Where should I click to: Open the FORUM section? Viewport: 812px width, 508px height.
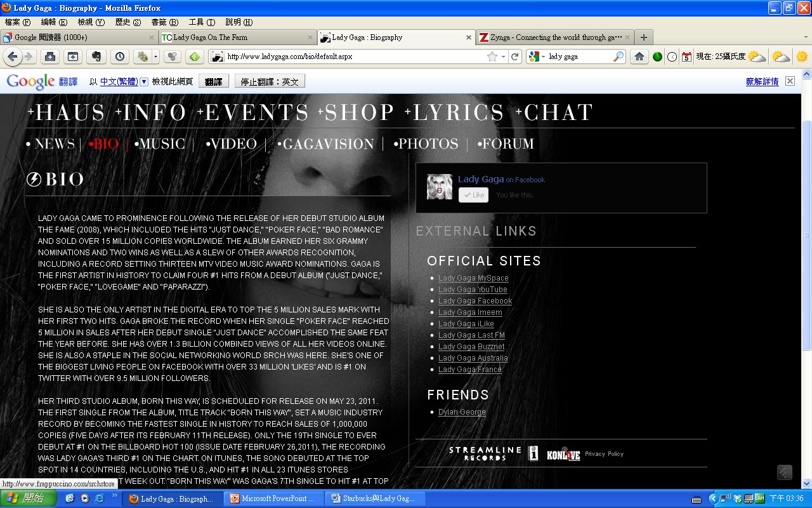(506, 144)
